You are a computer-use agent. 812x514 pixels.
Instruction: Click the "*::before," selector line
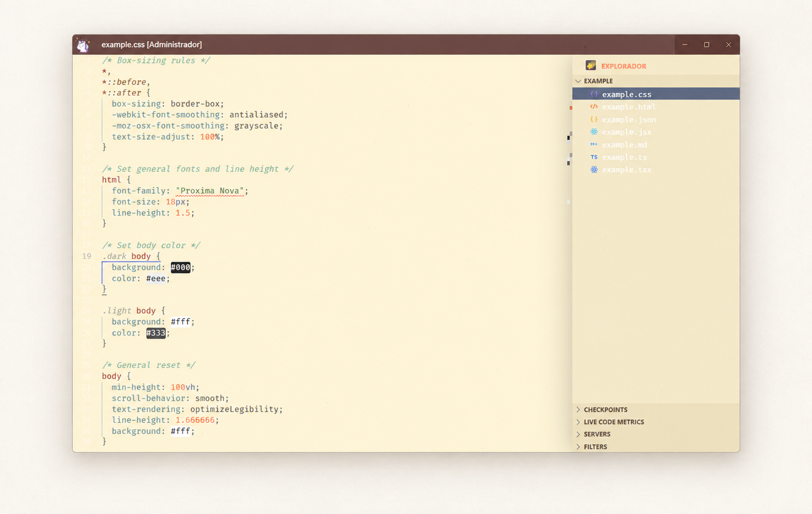[x=126, y=82]
